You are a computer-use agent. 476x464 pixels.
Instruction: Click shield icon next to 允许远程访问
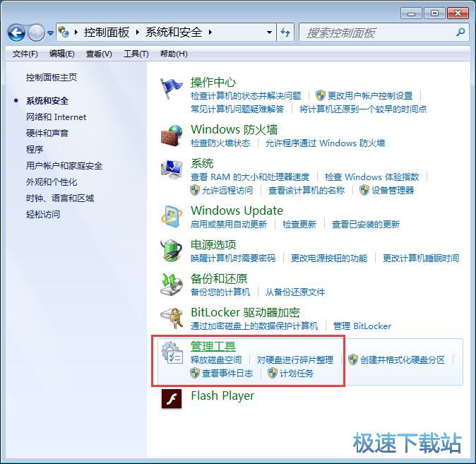(x=195, y=191)
